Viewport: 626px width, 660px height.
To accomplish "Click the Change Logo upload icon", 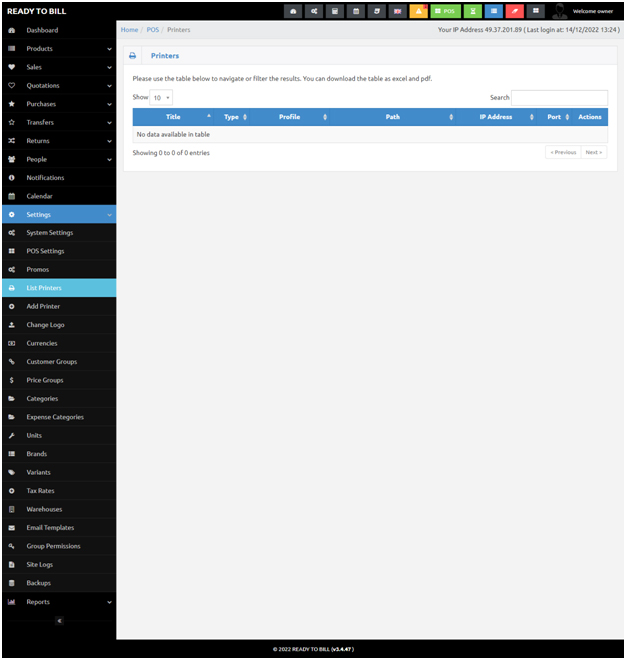I will pos(12,325).
